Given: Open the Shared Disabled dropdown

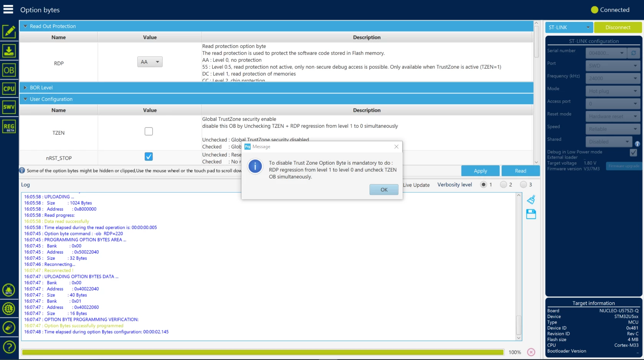Looking at the screenshot, I should [609, 142].
